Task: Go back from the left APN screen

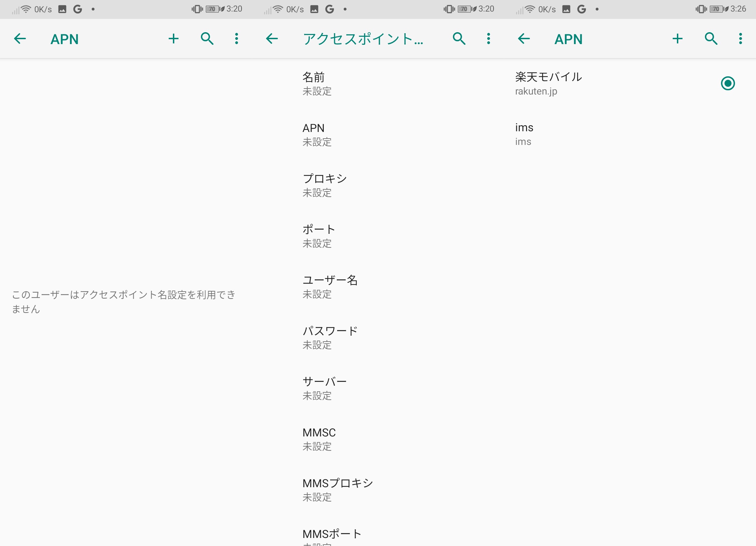Action: coord(20,38)
